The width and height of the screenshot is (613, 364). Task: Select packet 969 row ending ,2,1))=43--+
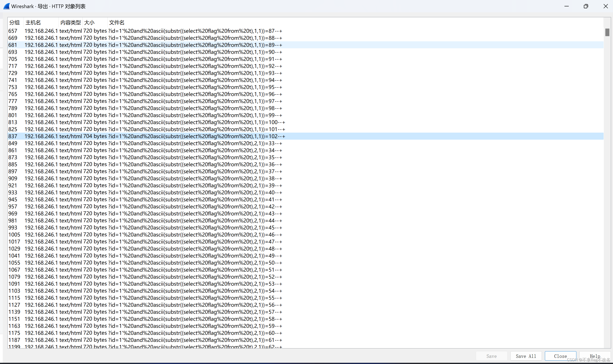pyautogui.click(x=305, y=214)
